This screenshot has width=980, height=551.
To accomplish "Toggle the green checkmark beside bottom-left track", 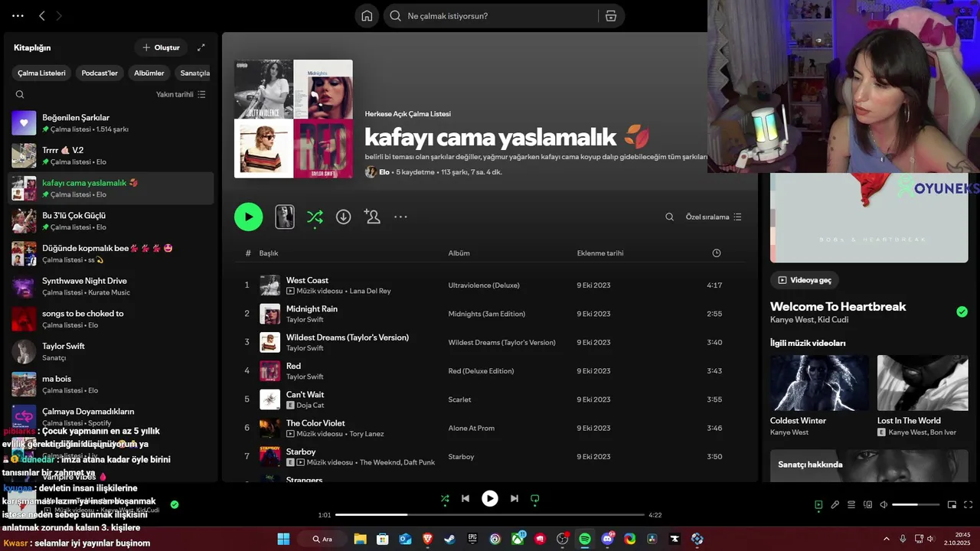I will click(175, 504).
